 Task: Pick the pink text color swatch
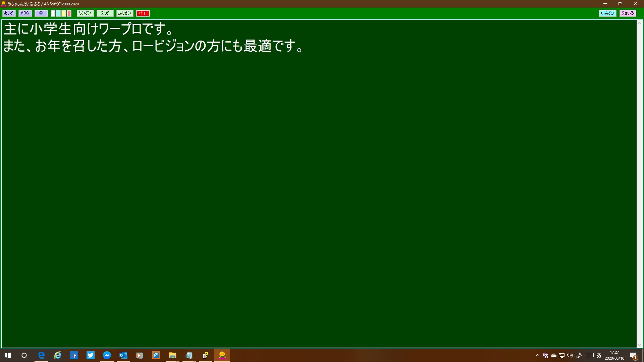[69, 13]
